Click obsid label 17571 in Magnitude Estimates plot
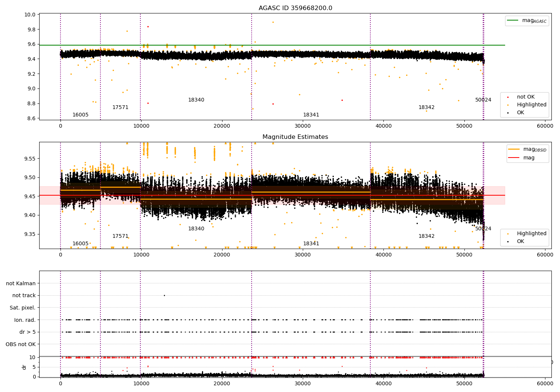The image size is (560, 392). [120, 236]
